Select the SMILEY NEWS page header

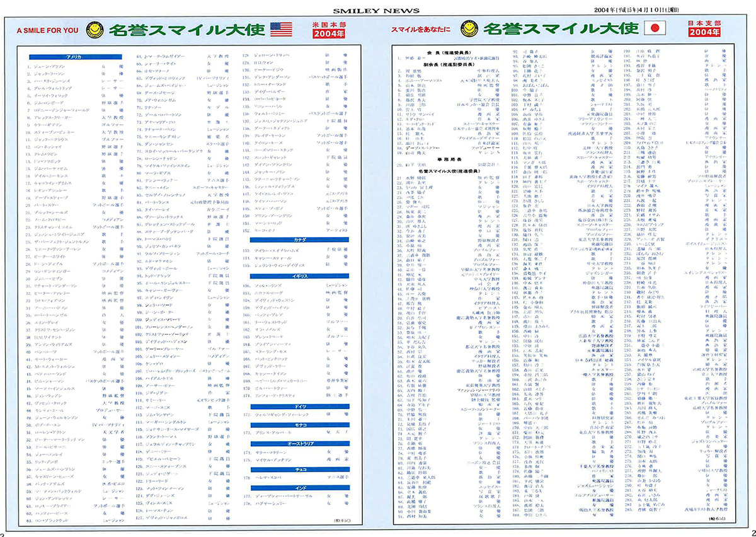tap(377, 11)
